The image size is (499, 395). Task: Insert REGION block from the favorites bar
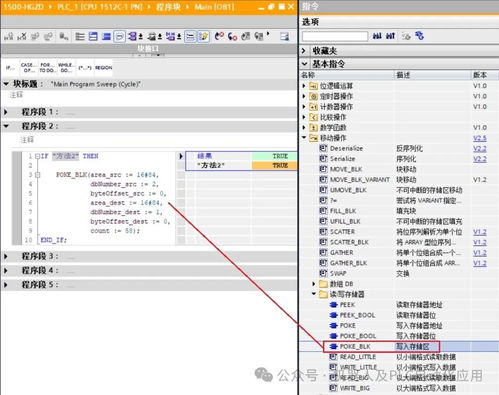[x=104, y=68]
